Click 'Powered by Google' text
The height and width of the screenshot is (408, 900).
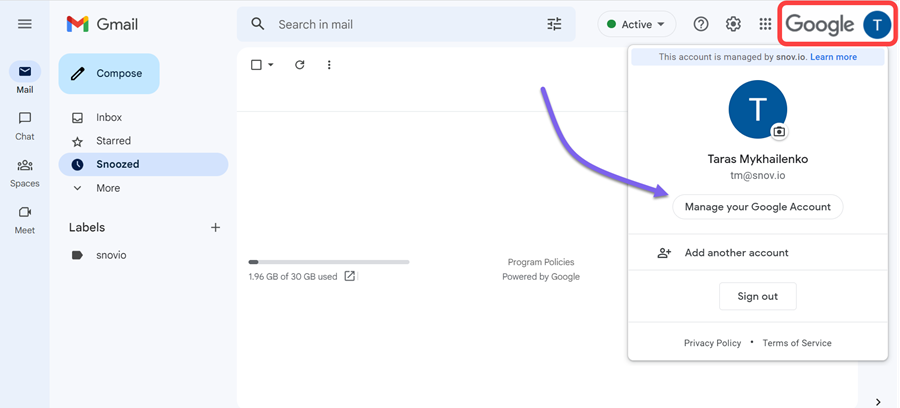(541, 277)
